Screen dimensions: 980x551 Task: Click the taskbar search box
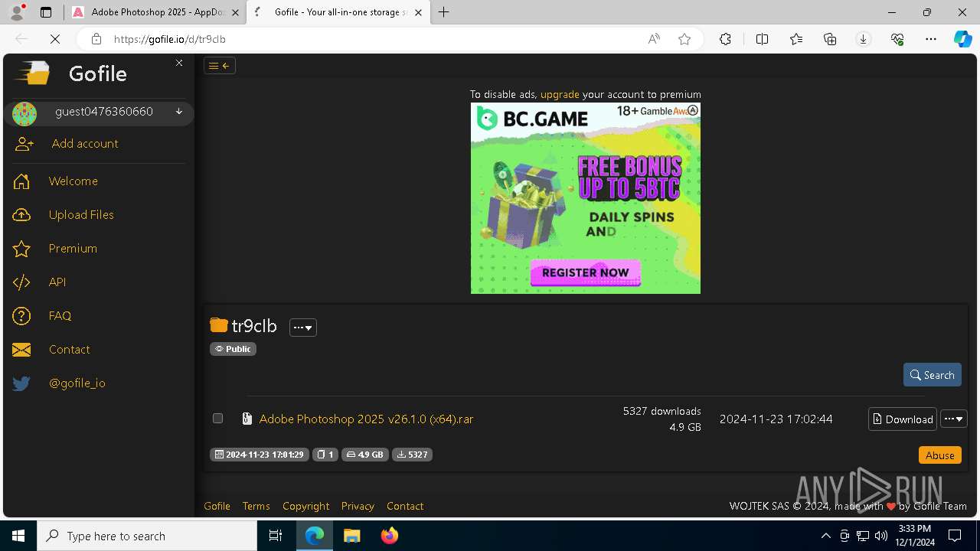[147, 536]
